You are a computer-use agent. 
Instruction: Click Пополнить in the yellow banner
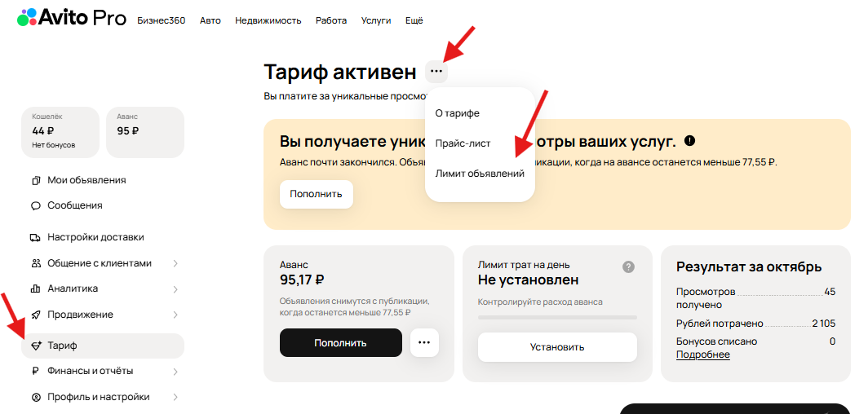click(x=316, y=194)
